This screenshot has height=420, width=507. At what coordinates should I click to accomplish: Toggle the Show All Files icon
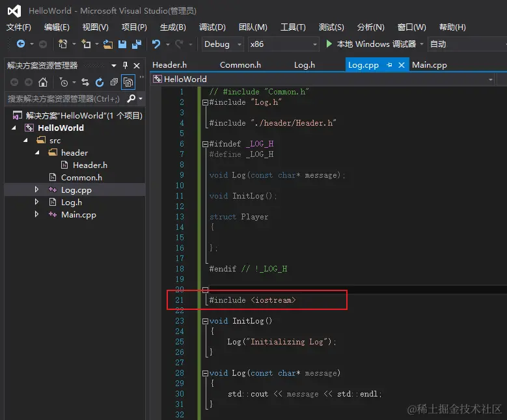click(128, 82)
